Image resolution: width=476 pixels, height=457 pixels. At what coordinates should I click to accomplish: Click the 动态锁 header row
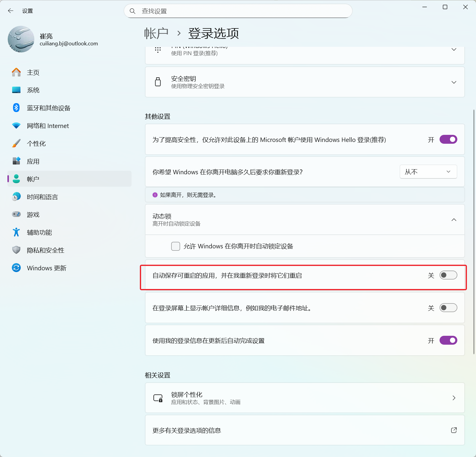(305, 220)
